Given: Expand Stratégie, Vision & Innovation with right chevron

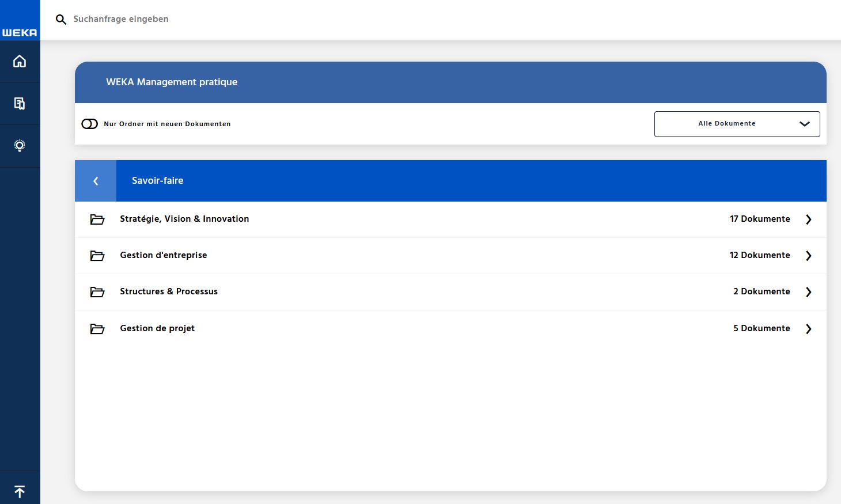Looking at the screenshot, I should (x=808, y=219).
